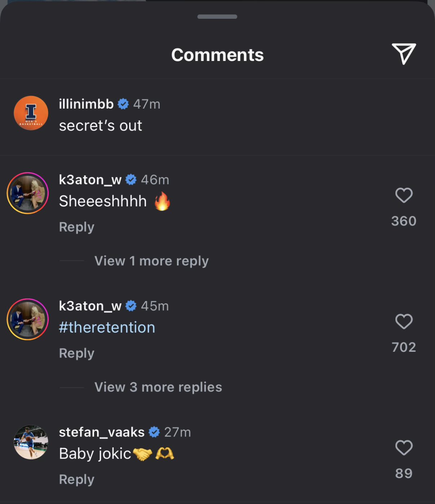Open k3aton_w story ring on Sheeeshhhh comment
The image size is (435, 504).
pos(28,193)
